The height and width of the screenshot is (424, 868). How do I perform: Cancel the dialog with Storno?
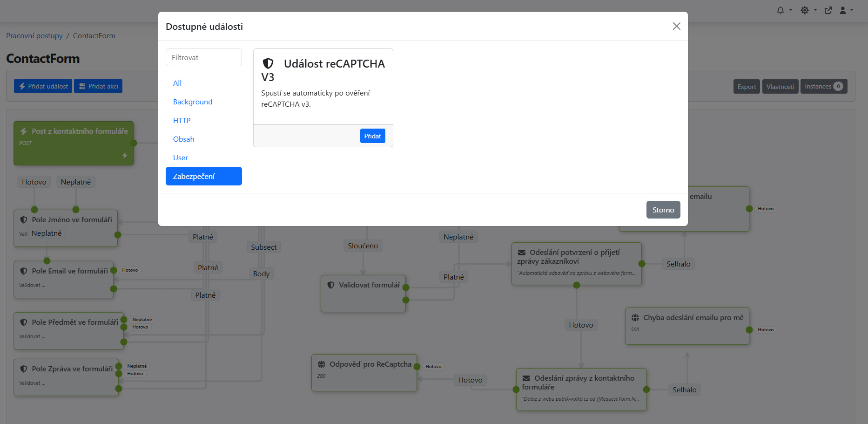pyautogui.click(x=663, y=210)
